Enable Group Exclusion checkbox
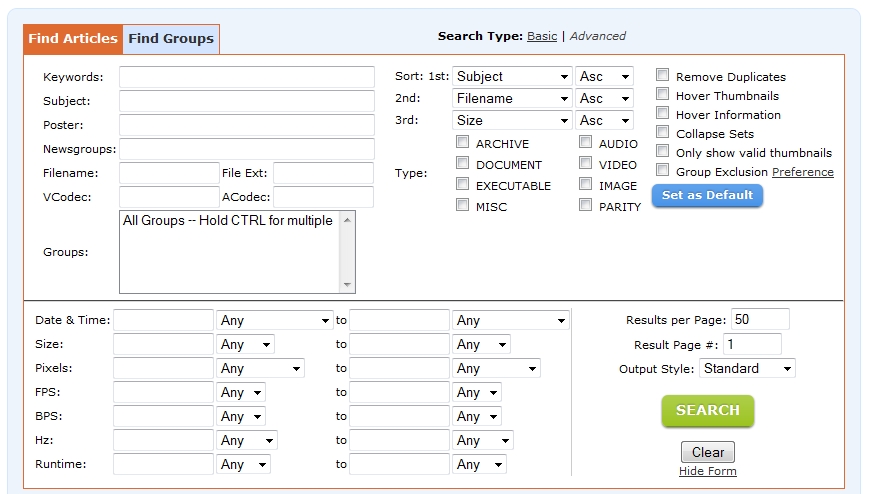 pos(662,170)
